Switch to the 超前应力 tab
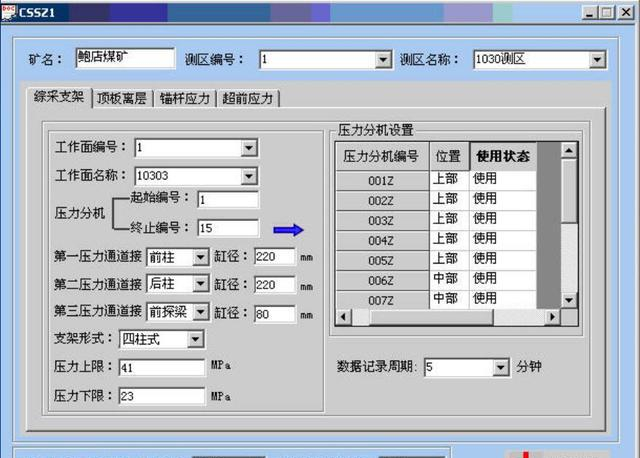The width and height of the screenshot is (640, 458). [248, 98]
